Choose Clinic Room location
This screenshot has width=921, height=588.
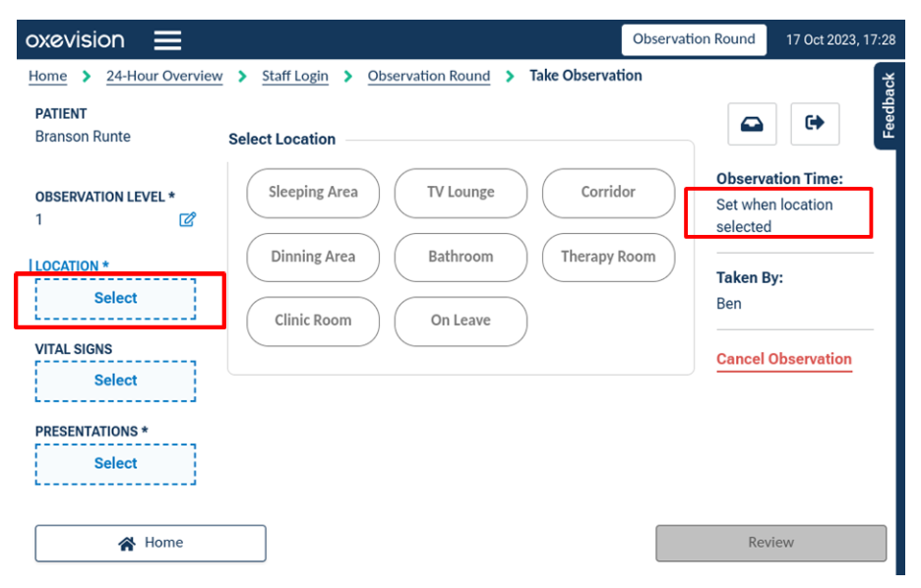point(313,321)
